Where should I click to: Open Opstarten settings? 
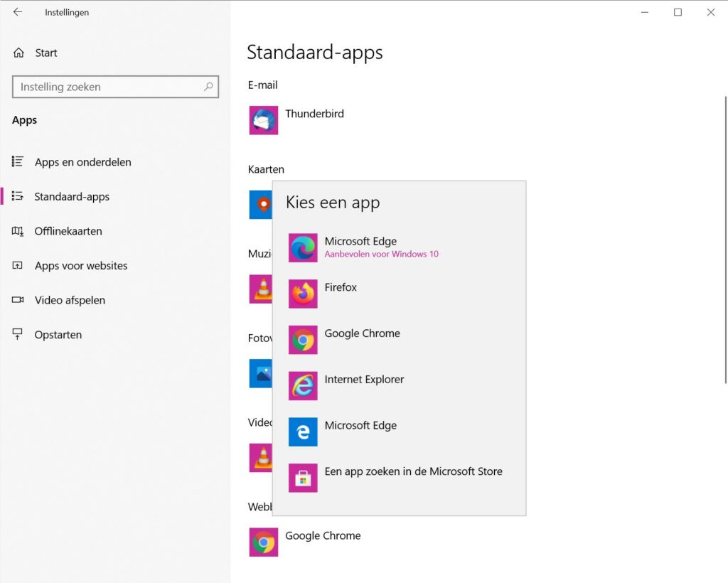(x=58, y=335)
